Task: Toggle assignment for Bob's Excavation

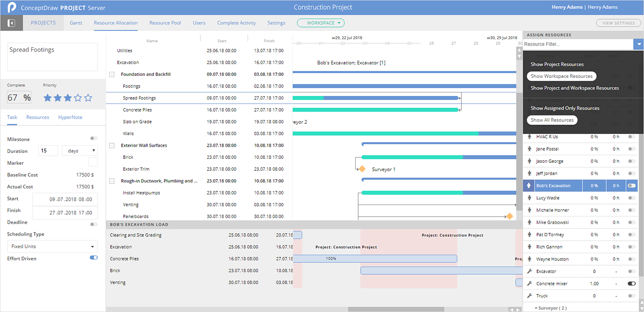Action: pos(631,186)
